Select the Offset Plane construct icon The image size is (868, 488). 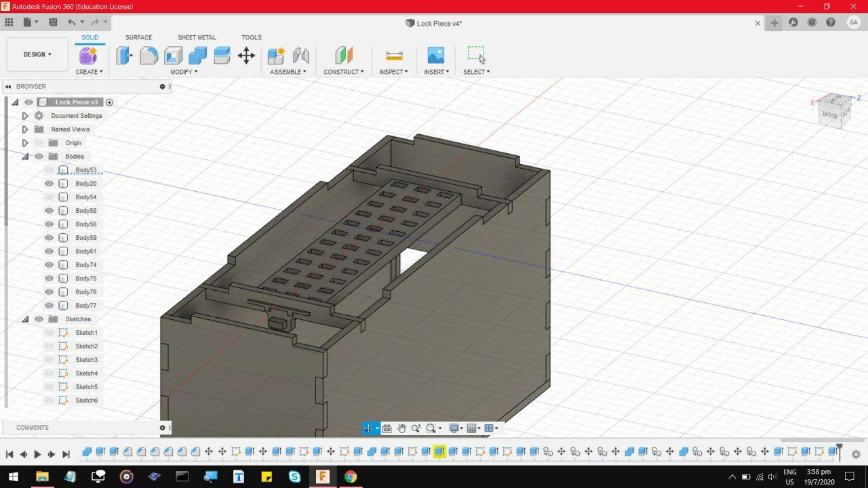pyautogui.click(x=344, y=56)
